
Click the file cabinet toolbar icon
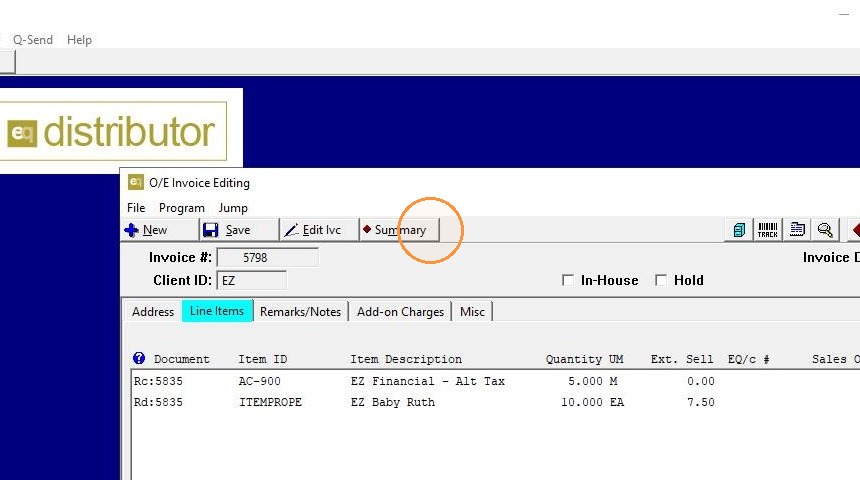click(739, 230)
